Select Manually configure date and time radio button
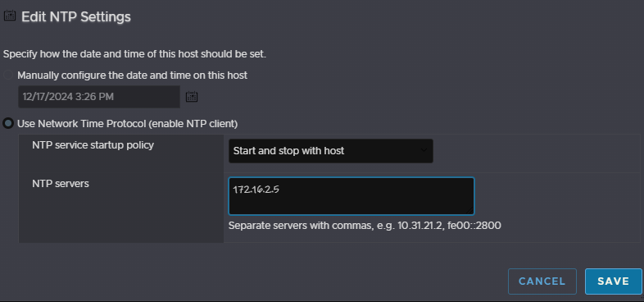 (x=8, y=75)
